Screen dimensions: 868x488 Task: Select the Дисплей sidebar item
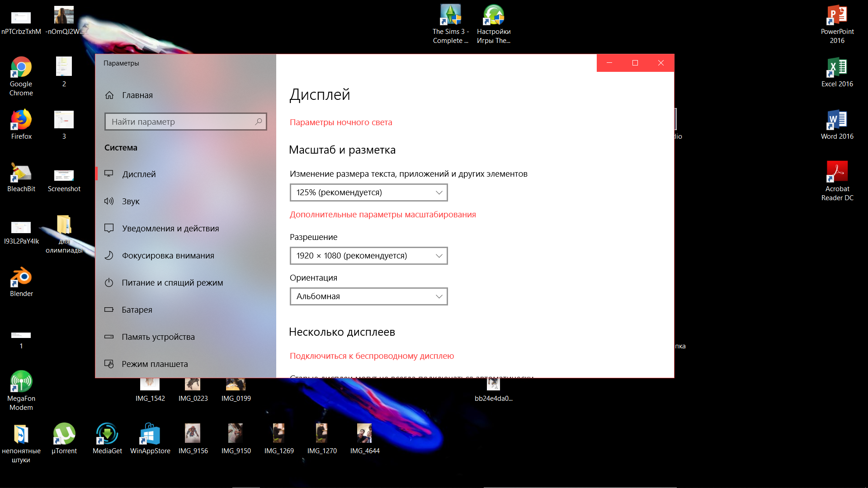tap(139, 174)
